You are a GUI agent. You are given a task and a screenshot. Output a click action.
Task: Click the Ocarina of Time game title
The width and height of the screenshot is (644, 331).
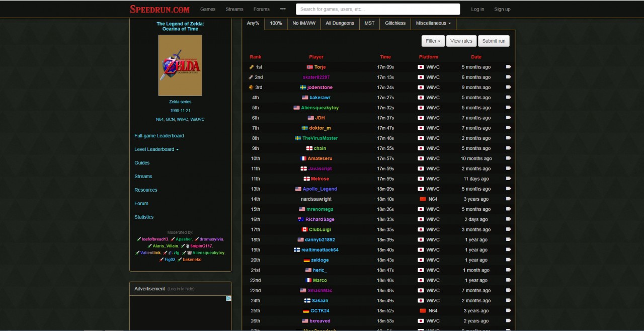180,26
